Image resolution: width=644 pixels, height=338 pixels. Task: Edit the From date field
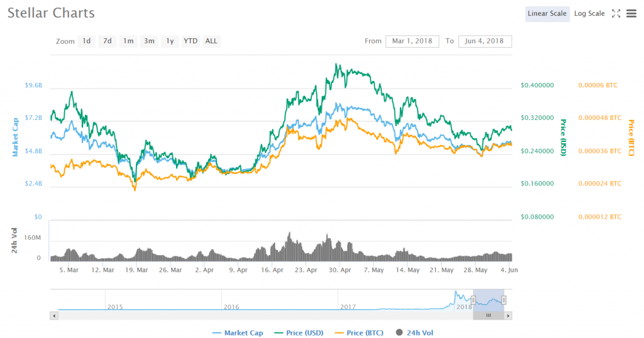pyautogui.click(x=413, y=41)
